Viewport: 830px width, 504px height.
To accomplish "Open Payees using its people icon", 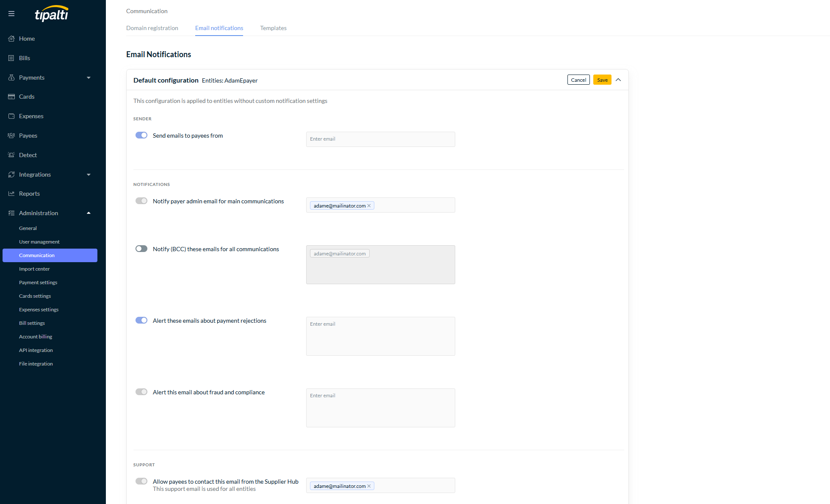I will tap(11, 136).
